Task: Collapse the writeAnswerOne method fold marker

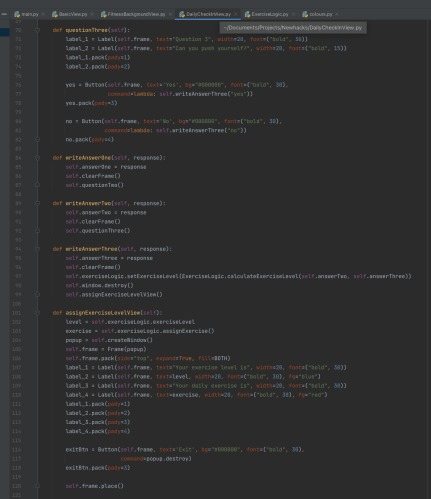Action: (37, 158)
